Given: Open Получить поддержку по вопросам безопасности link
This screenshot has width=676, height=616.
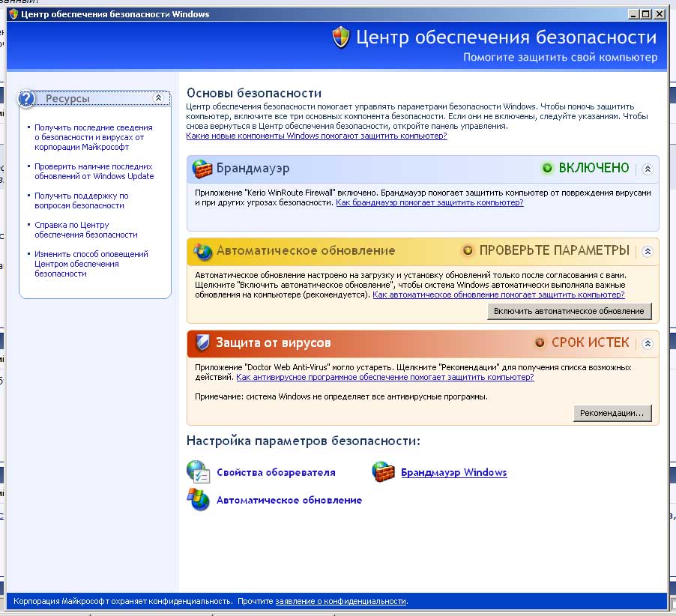Looking at the screenshot, I should (82, 200).
